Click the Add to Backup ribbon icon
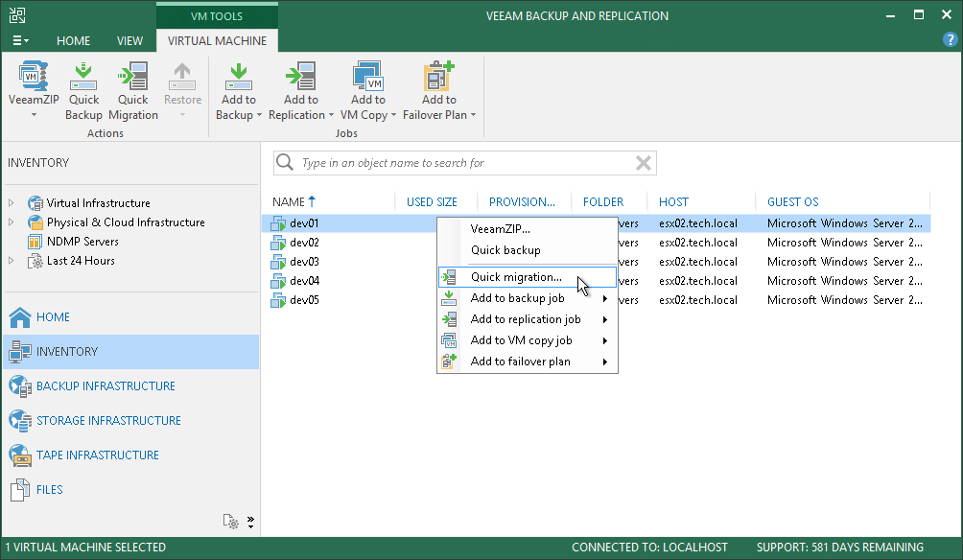This screenshot has width=963, height=560. 238,76
